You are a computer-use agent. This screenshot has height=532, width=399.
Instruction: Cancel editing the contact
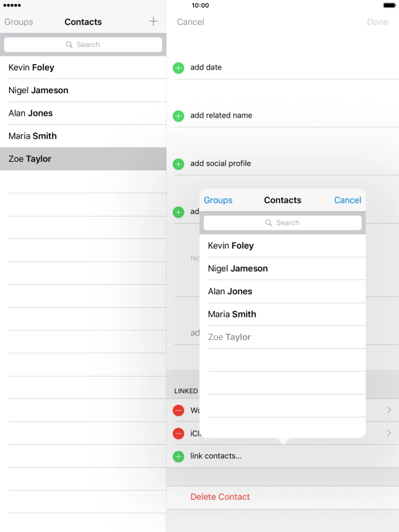pyautogui.click(x=190, y=22)
